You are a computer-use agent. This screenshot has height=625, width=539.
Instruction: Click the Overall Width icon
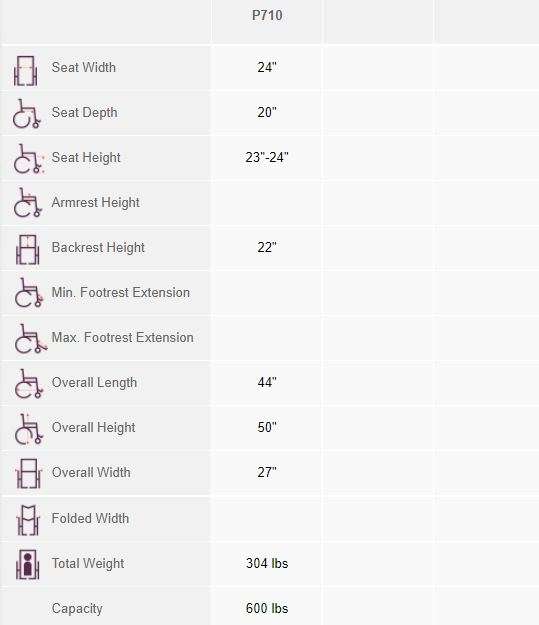(28, 474)
